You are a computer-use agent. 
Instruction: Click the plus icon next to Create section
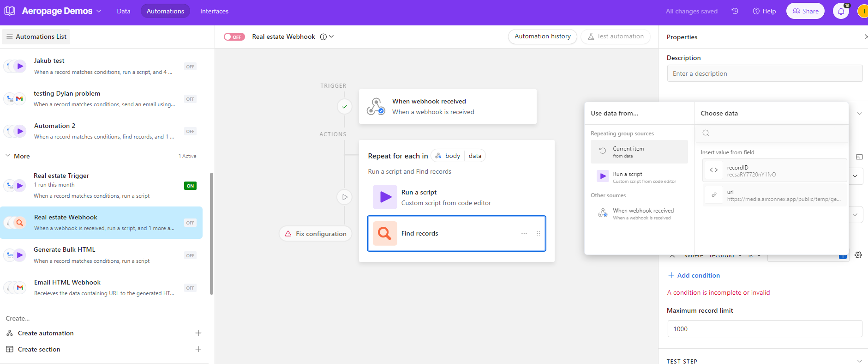[x=198, y=349]
